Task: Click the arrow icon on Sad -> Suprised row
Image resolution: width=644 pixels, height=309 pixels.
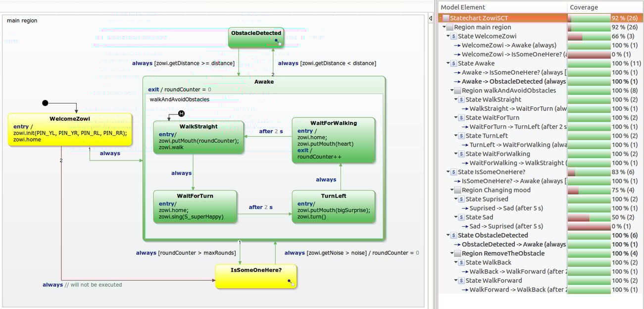Action: point(465,226)
